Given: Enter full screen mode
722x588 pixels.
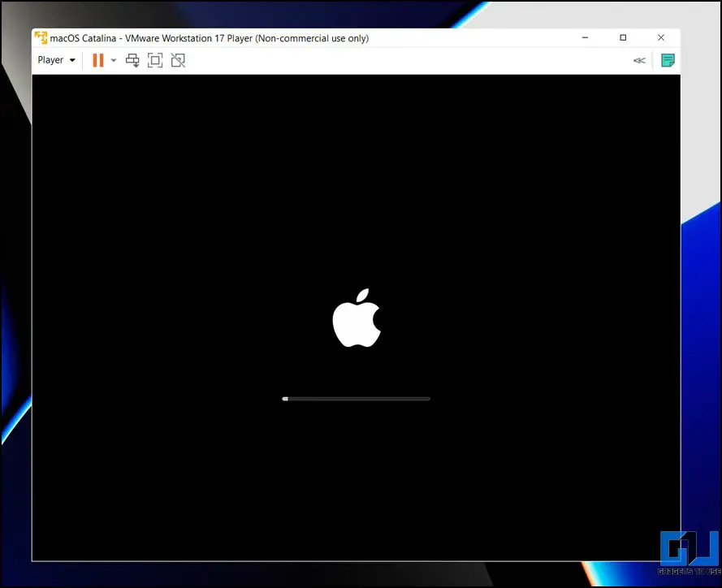Looking at the screenshot, I should [x=155, y=60].
